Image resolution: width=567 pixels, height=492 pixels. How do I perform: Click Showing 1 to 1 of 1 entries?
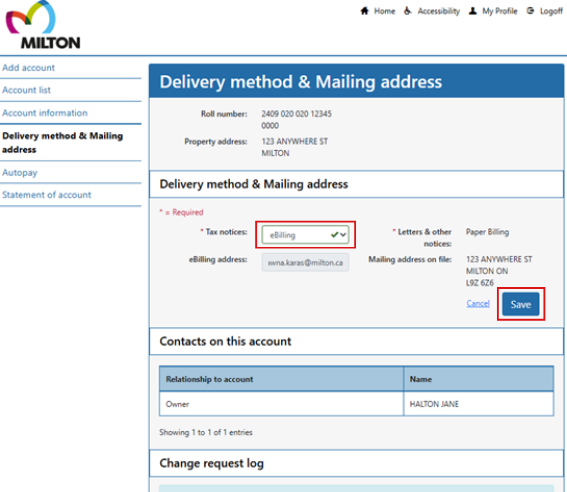[206, 432]
